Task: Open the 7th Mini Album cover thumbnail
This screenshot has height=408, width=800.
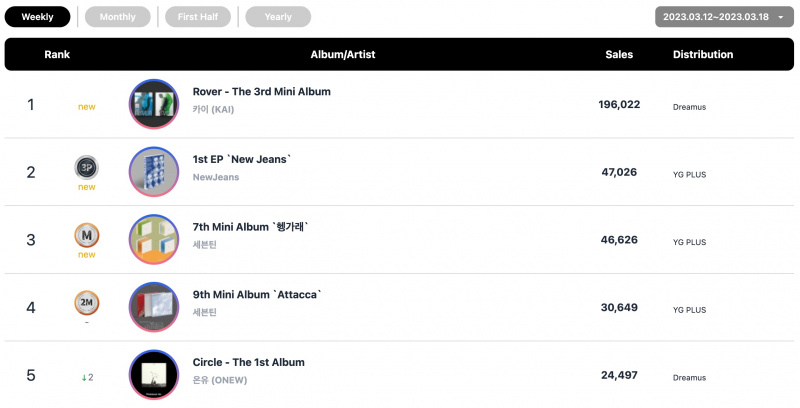Action: 154,240
